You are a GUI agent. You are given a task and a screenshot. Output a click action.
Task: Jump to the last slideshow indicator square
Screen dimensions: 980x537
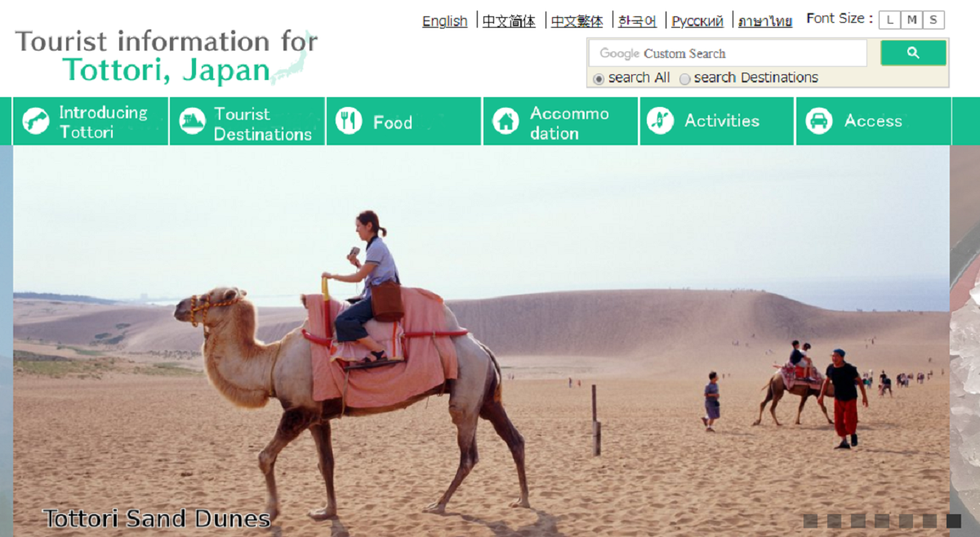tap(954, 521)
